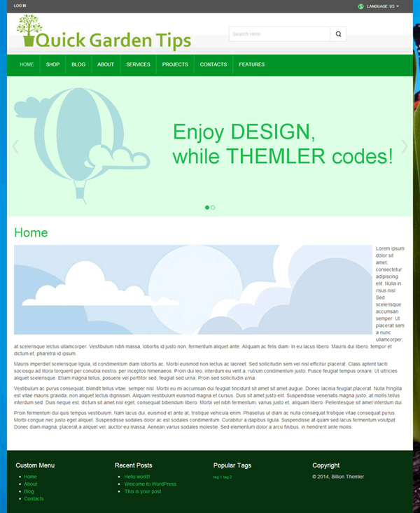Open the Features menu item
Screen dimensions: 420x513
252,64
